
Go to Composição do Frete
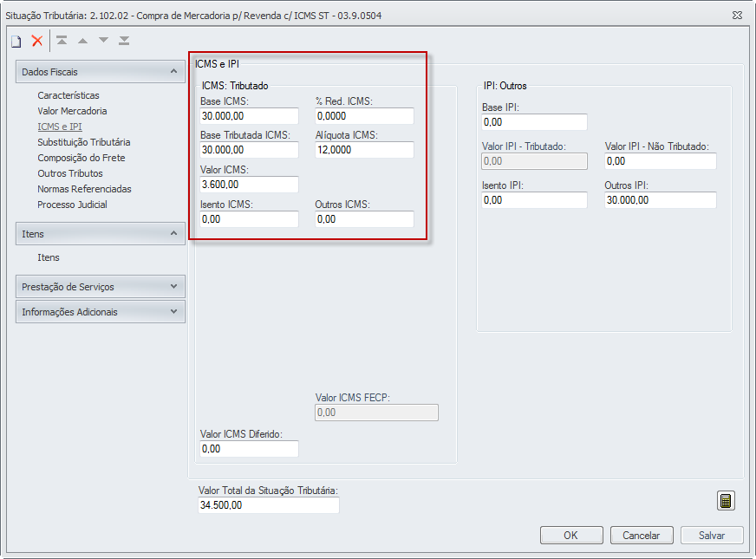coord(81,158)
